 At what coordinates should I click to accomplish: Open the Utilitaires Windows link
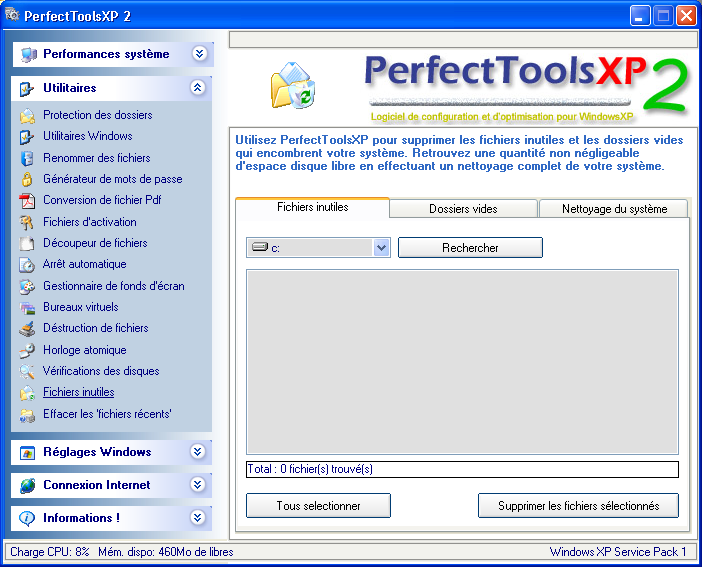88,136
